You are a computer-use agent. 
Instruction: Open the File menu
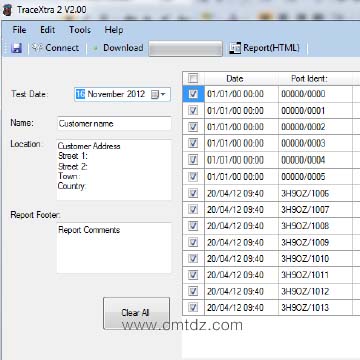19,30
